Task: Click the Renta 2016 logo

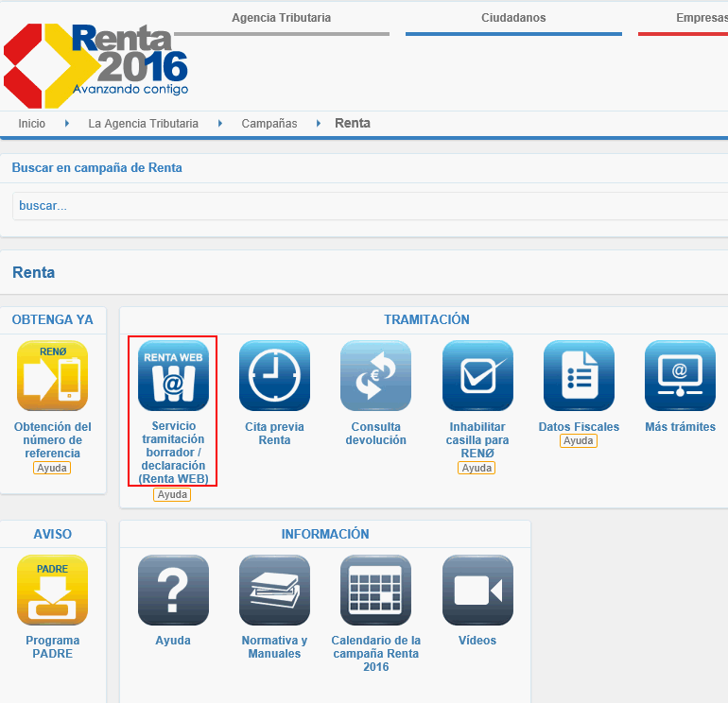Action: (95, 66)
